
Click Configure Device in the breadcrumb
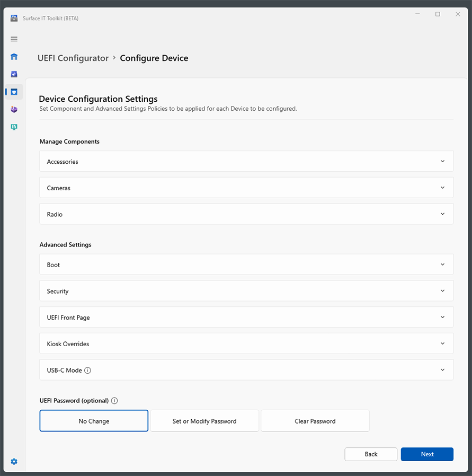pos(154,58)
